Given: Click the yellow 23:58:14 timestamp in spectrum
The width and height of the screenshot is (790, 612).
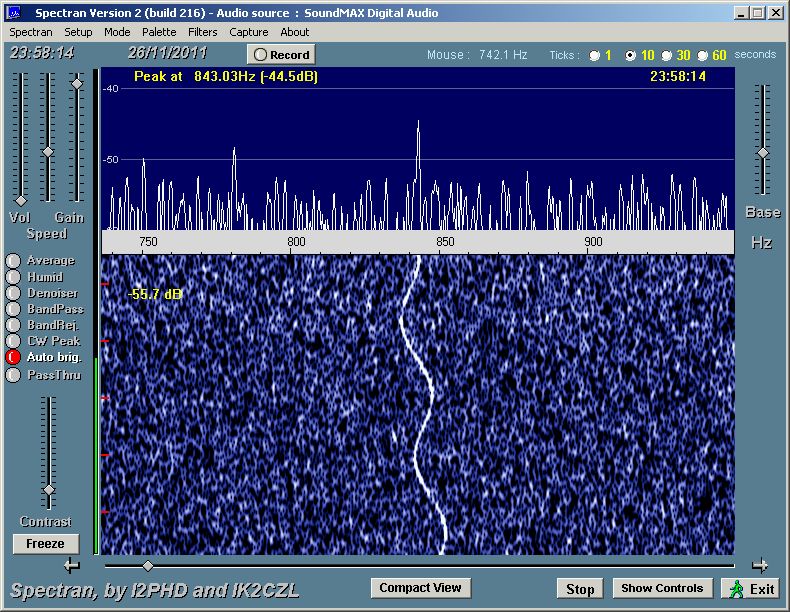Looking at the screenshot, I should (x=678, y=77).
